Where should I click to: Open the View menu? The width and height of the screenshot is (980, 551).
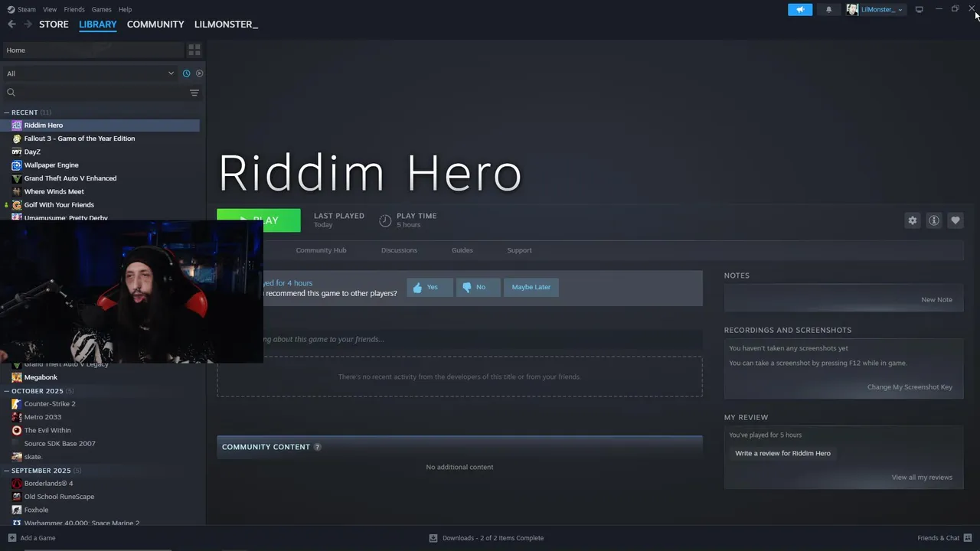click(x=50, y=9)
